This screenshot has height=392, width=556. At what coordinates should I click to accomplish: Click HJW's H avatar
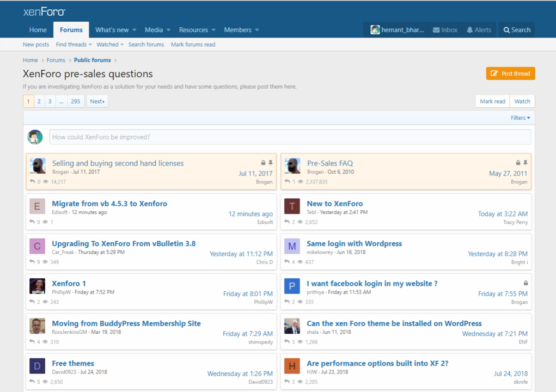pos(292,366)
